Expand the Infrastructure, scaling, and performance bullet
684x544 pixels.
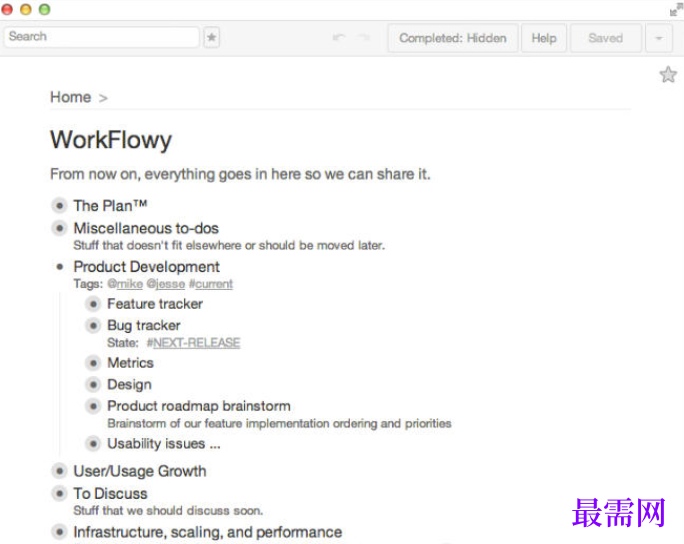tap(59, 532)
